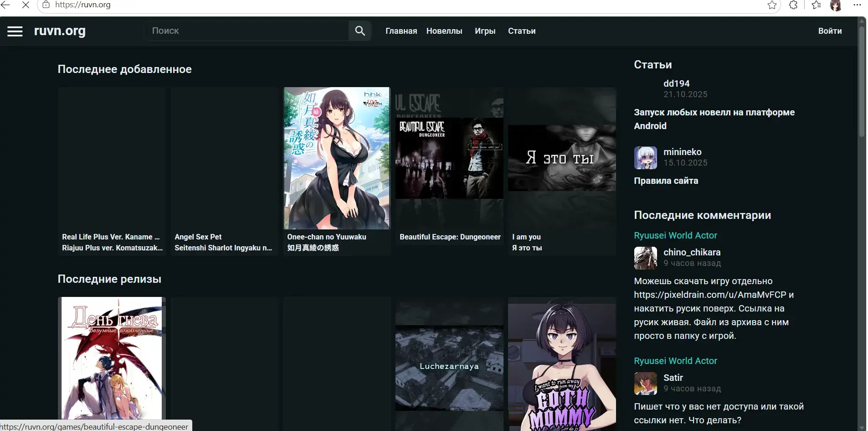Open Beautiful Escape: Dungeoneer thumbnail
This screenshot has width=868, height=431.
click(x=449, y=158)
